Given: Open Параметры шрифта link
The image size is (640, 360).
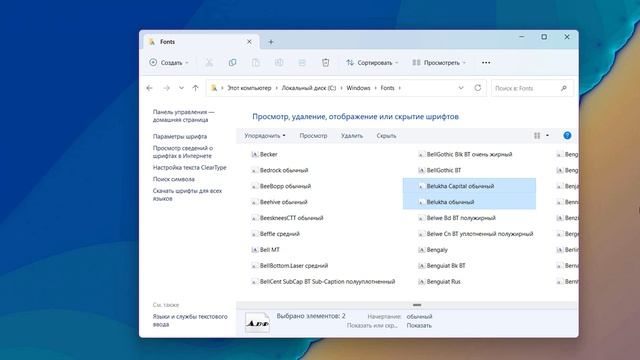Looking at the screenshot, I should pyautogui.click(x=180, y=136).
